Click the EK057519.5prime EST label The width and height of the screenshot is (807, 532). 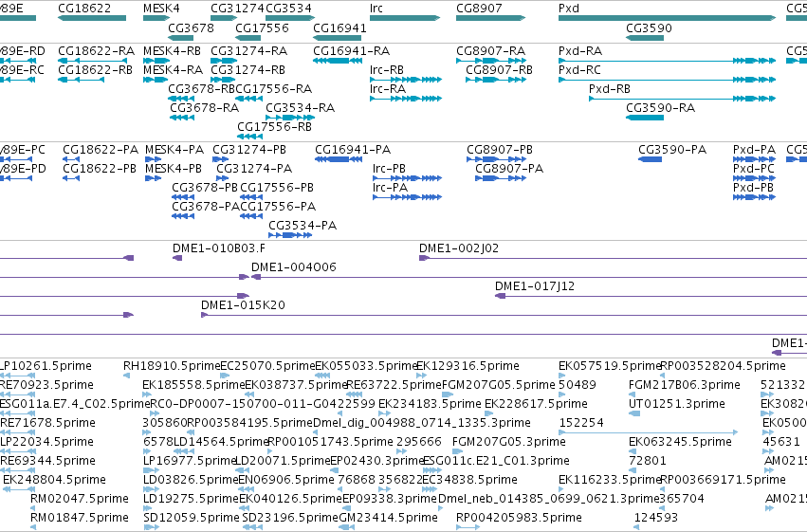(610, 366)
